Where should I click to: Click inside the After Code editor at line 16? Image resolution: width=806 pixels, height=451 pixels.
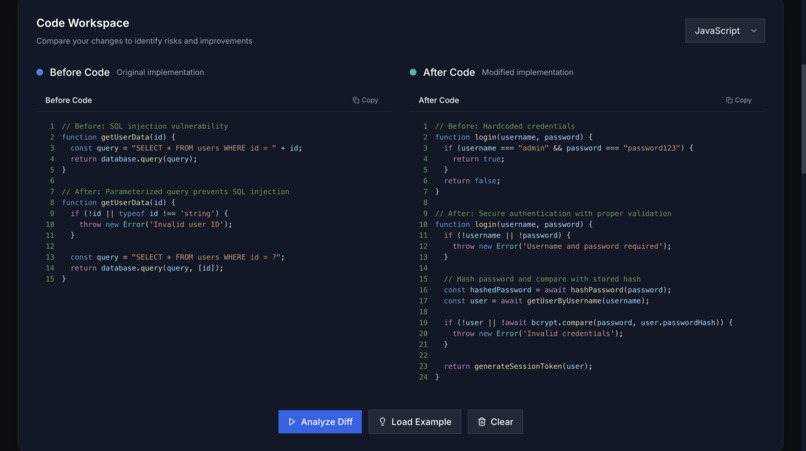pyautogui.click(x=557, y=290)
